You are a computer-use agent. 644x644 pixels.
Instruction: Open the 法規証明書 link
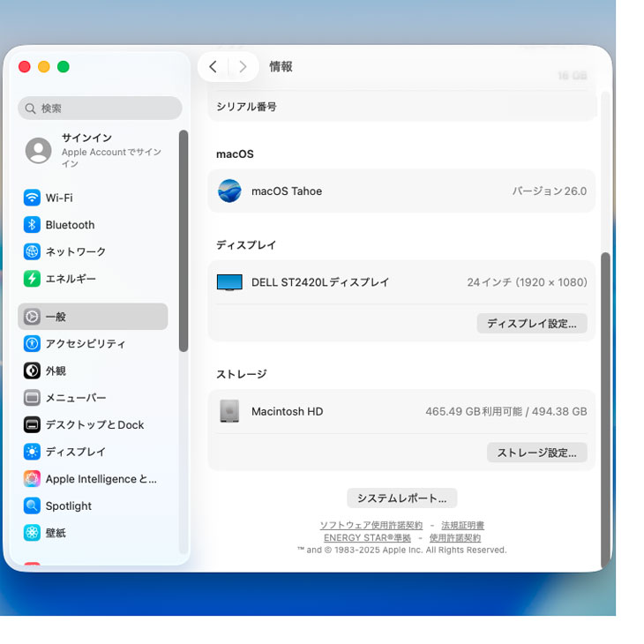(462, 526)
